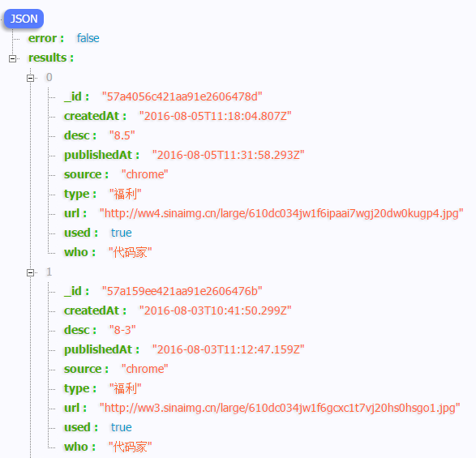Click createdAt value 2016-08-05T11:18:04.807Z
This screenshot has height=458, width=476.
coord(215,116)
